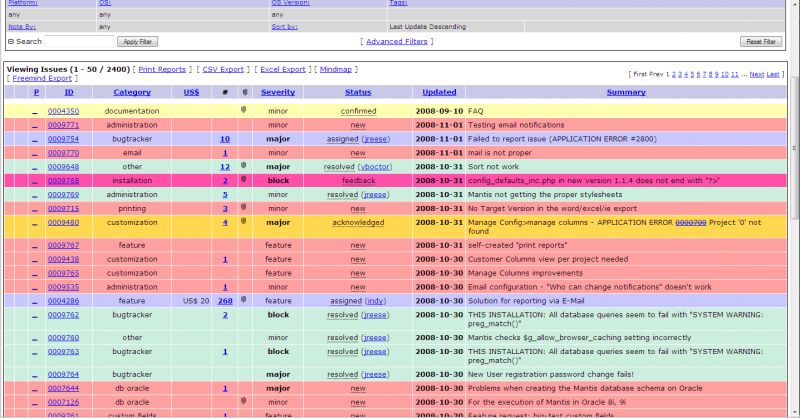Open the Sort by filter option
The image size is (800, 418).
coord(284,27)
